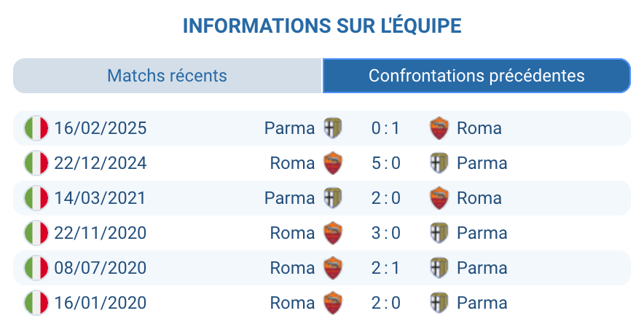Viewport: 644px width, 332px height.
Task: Click the Parma crest in the 16/02/2025 row
Action: point(333,128)
